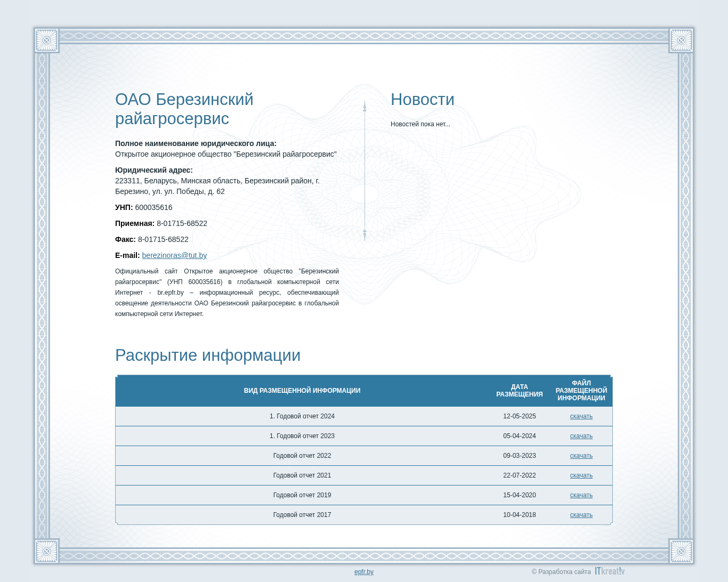Click the date 12-05-2025 cell
This screenshot has height=582, width=728.
click(x=520, y=416)
